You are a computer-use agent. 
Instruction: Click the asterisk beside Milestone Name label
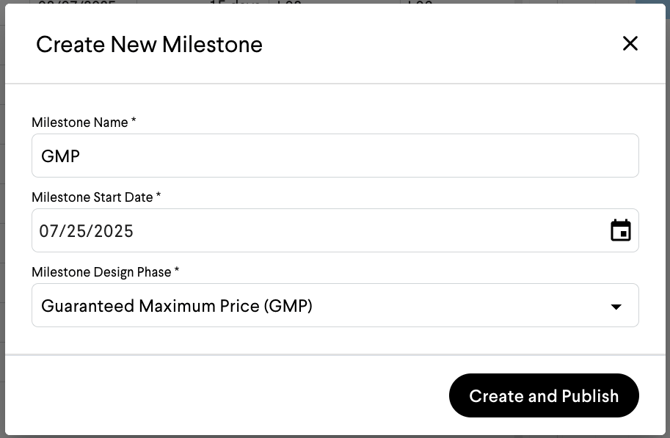(x=133, y=122)
